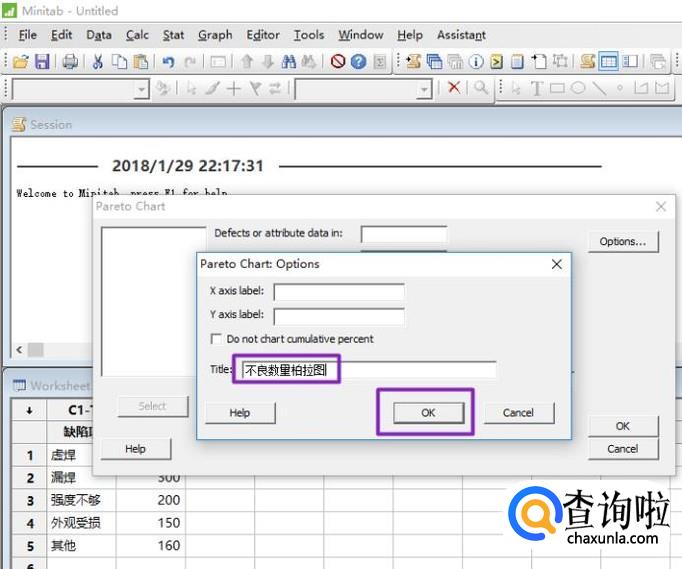Open Help with the blue question mark icon

tap(358, 62)
